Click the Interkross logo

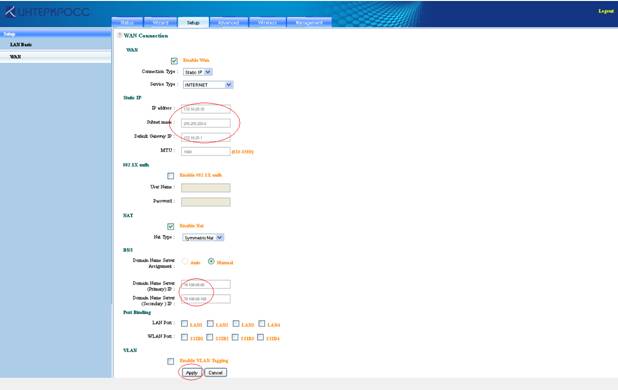pyautogui.click(x=47, y=12)
